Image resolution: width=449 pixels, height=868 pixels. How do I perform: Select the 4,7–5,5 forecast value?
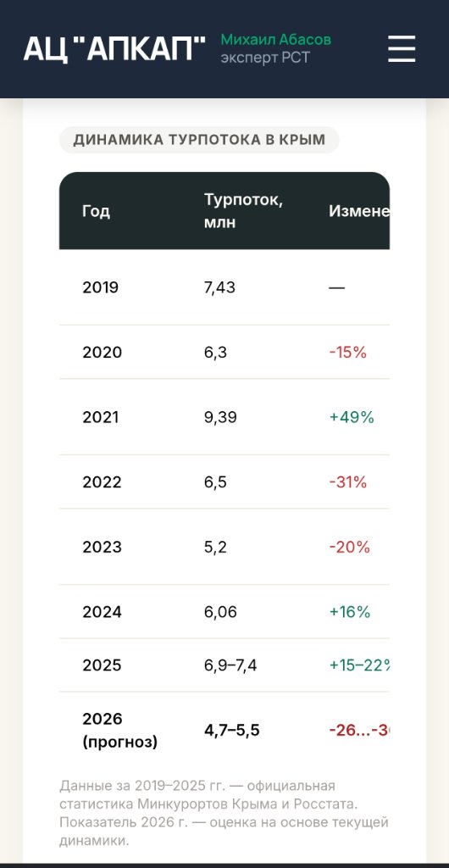[231, 730]
